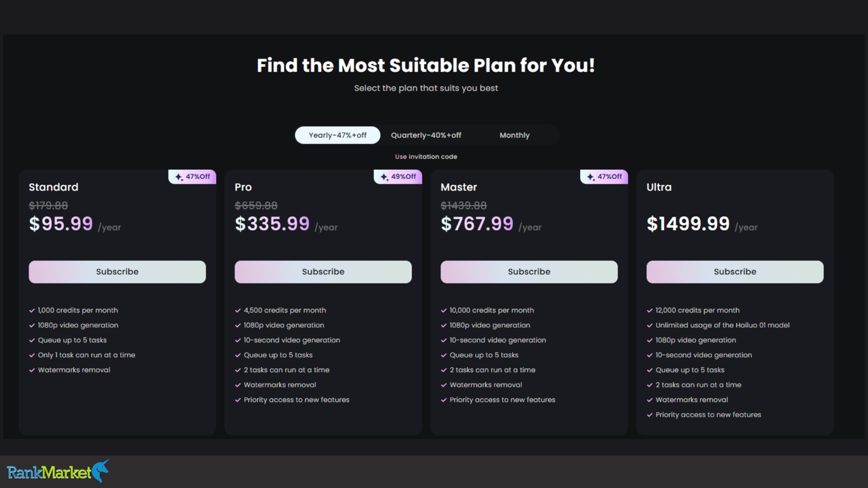This screenshot has height=488, width=868.
Task: Click the RankMarket unicorn logo icon
Action: [101, 471]
